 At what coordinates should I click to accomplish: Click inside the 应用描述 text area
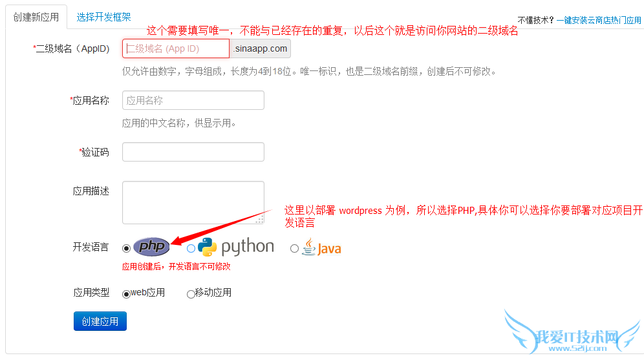point(193,202)
